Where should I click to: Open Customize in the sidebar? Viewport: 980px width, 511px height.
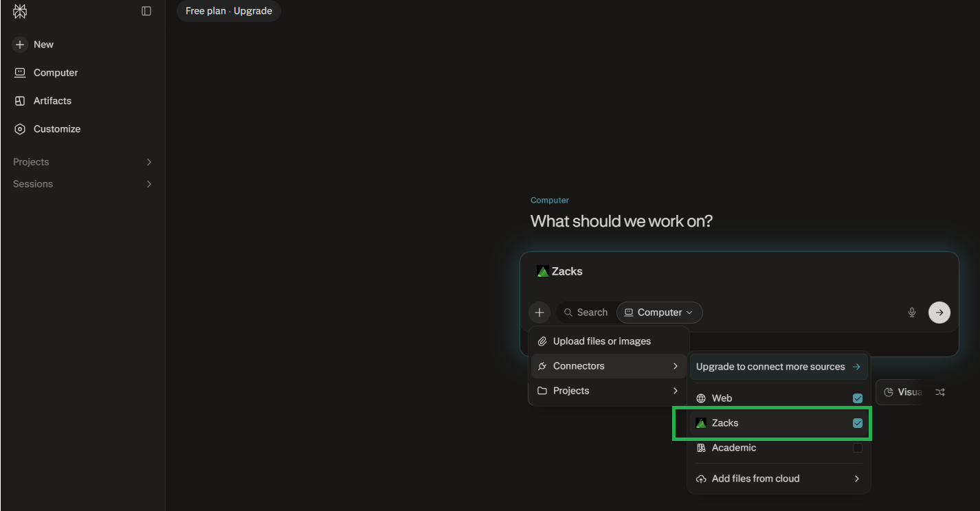coord(47,129)
